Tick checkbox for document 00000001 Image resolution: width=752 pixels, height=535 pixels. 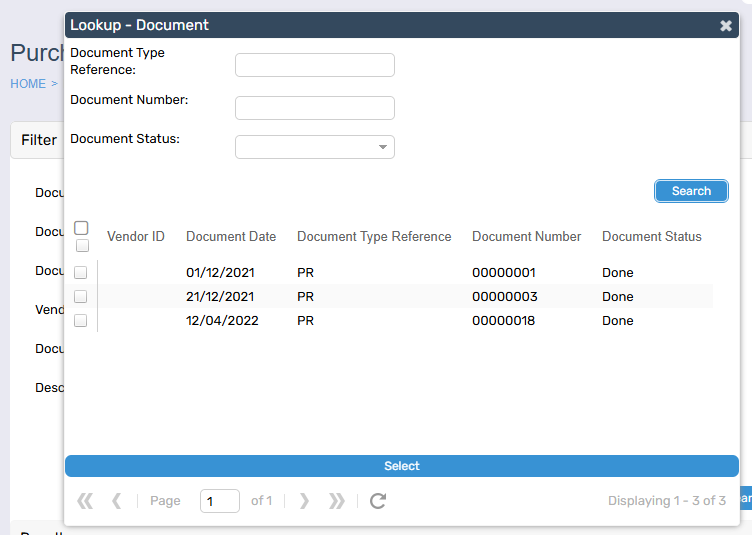[x=81, y=272]
